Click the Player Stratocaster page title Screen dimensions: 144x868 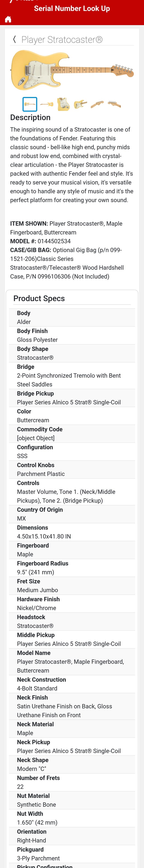(x=62, y=40)
